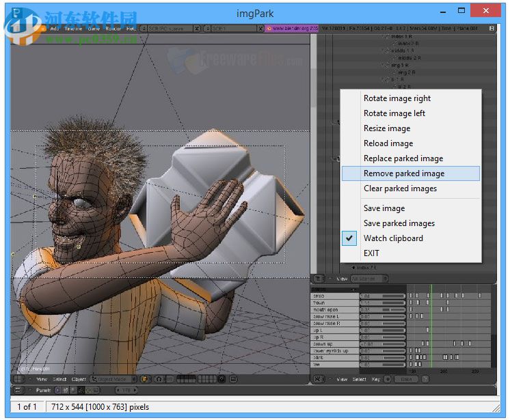Toggle the Watch clipboard option
The height and width of the screenshot is (420, 510).
(x=393, y=238)
